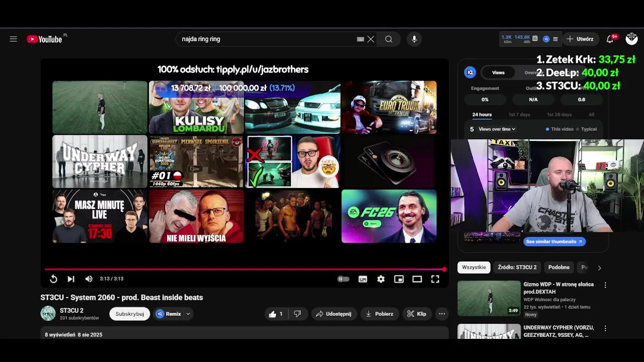Image resolution: width=644 pixels, height=362 pixels.
Task: Select Podobne filter chip
Action: click(559, 267)
